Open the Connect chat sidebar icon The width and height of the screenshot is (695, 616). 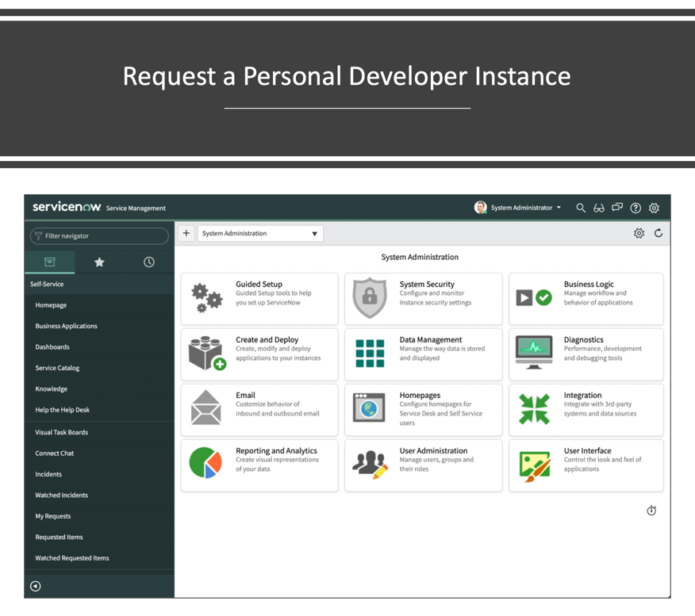[617, 207]
